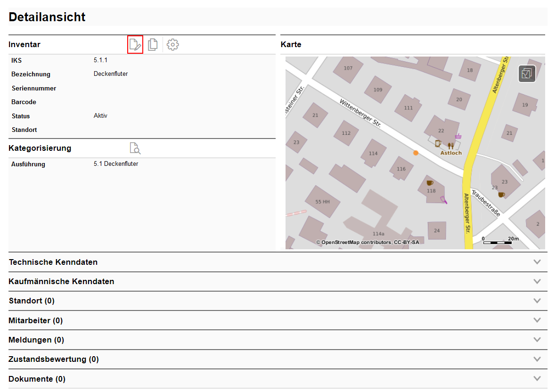Image resolution: width=556 pixels, height=392 pixels.
Task: Open the inventory settings gear icon
Action: pyautogui.click(x=173, y=45)
